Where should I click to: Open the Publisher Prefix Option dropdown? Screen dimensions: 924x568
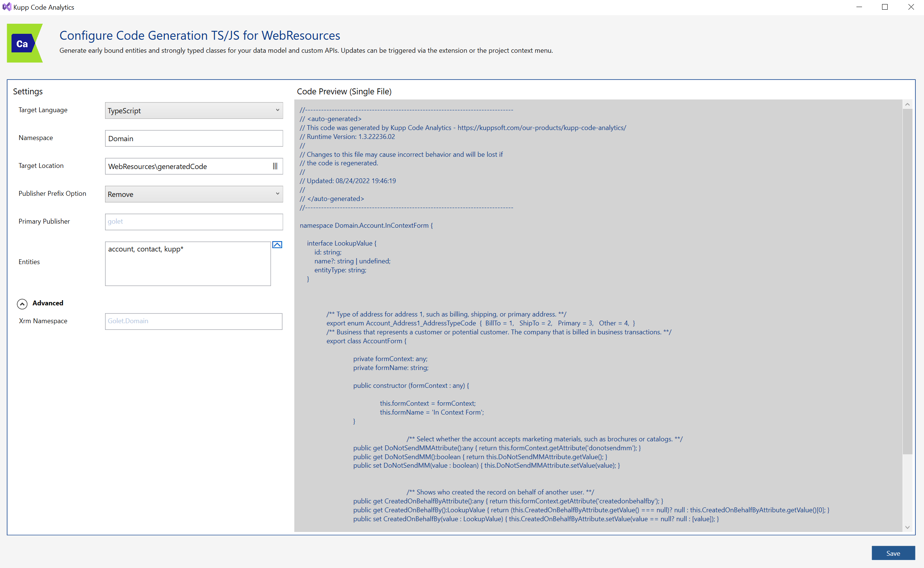pyautogui.click(x=194, y=194)
